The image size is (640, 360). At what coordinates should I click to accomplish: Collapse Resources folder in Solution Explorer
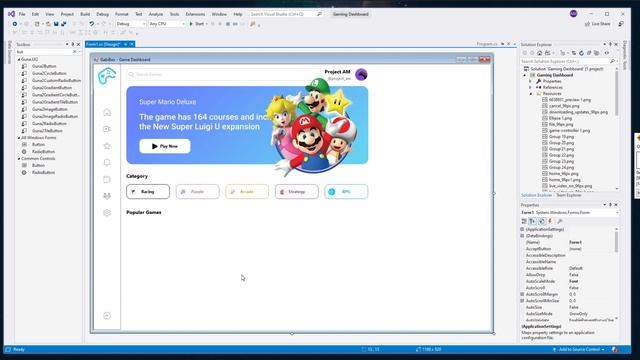[531, 93]
